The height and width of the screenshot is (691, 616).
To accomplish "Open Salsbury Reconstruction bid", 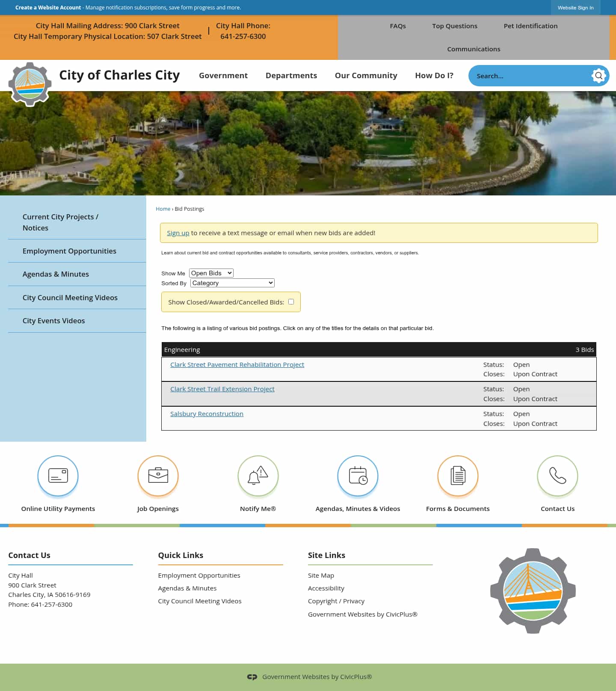I will (x=207, y=414).
